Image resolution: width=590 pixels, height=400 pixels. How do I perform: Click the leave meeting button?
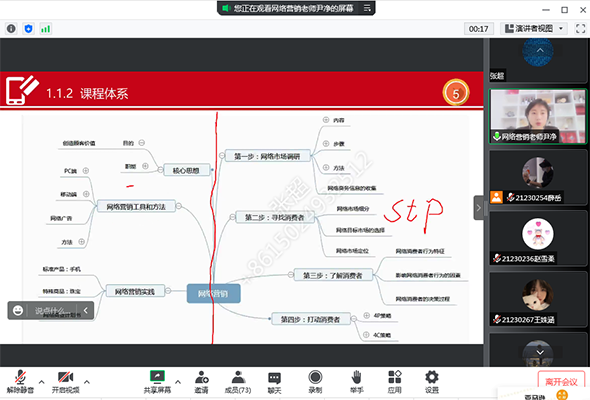[x=561, y=382]
